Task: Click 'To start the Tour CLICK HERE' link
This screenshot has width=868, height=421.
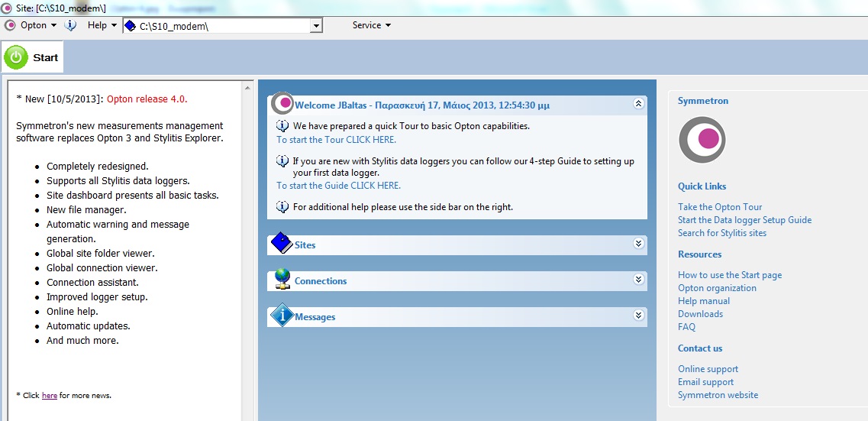Action: point(337,140)
